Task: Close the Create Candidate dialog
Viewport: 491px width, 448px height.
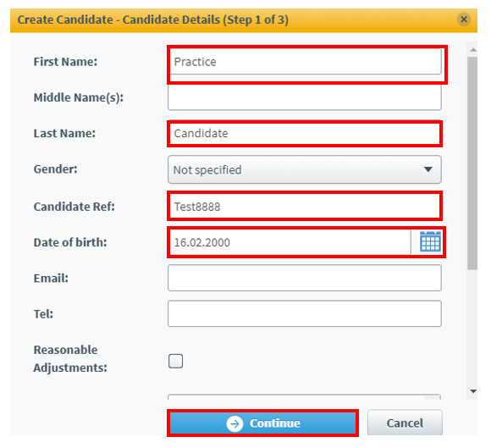Action: [464, 19]
